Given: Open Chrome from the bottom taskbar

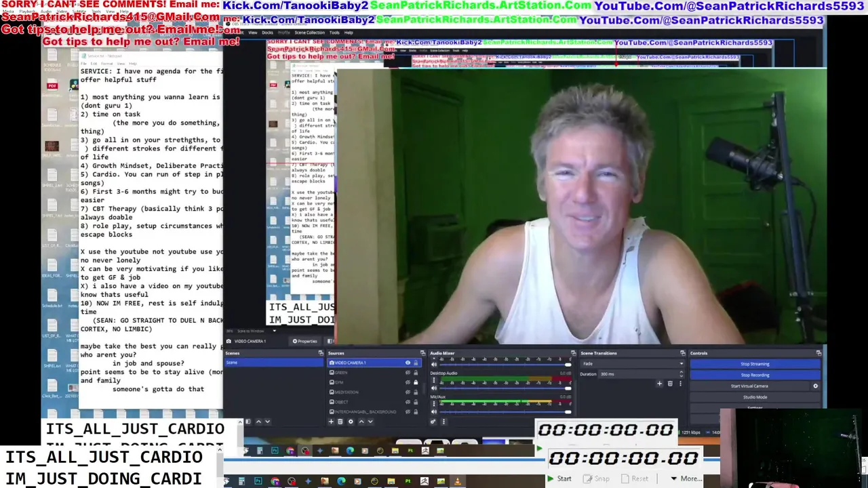Looking at the screenshot, I should pos(275,481).
